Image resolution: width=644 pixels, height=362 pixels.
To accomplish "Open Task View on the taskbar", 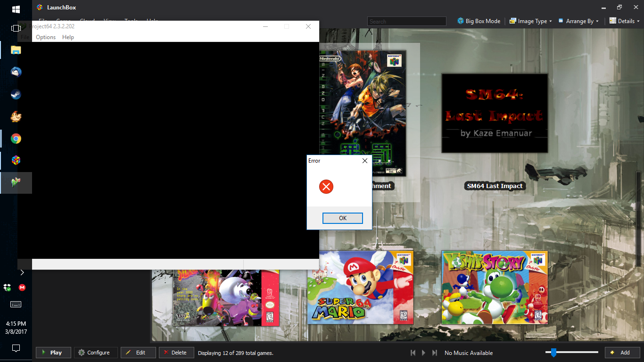I will (x=16, y=28).
